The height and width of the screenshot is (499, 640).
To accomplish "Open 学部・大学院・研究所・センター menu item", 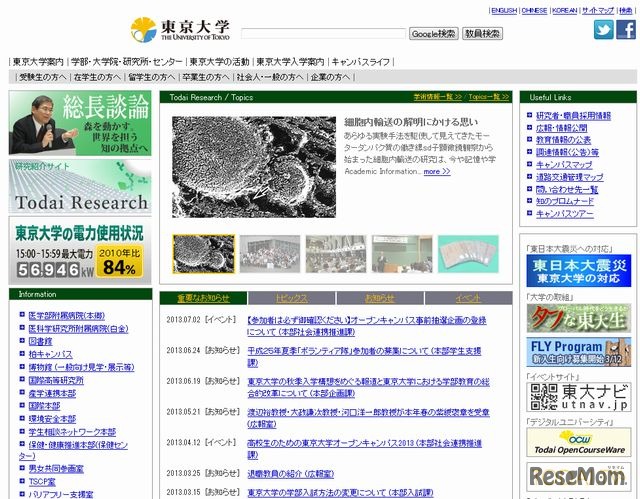I will pos(127,62).
